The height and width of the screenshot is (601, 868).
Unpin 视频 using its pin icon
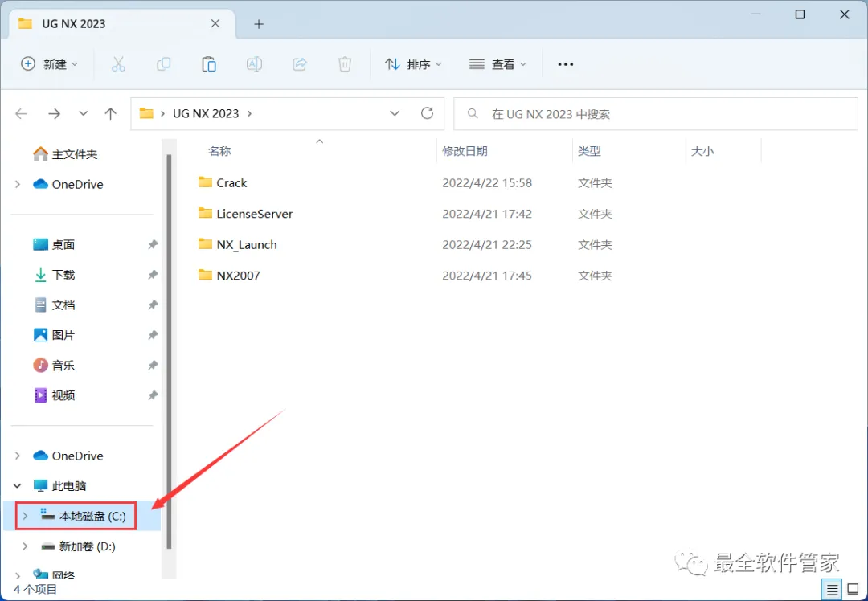click(153, 395)
